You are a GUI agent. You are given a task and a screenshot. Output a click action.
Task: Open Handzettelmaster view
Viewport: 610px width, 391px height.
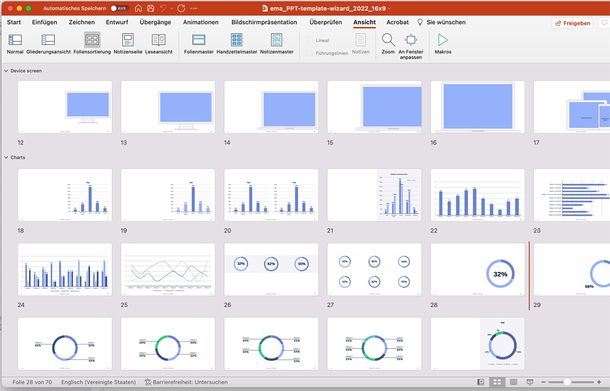click(237, 40)
